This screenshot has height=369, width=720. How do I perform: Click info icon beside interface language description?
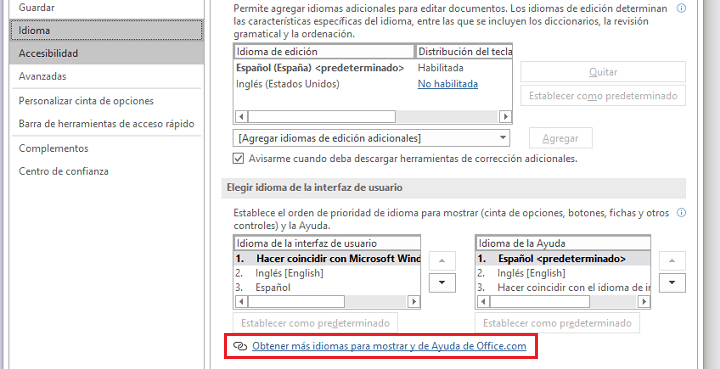681,212
